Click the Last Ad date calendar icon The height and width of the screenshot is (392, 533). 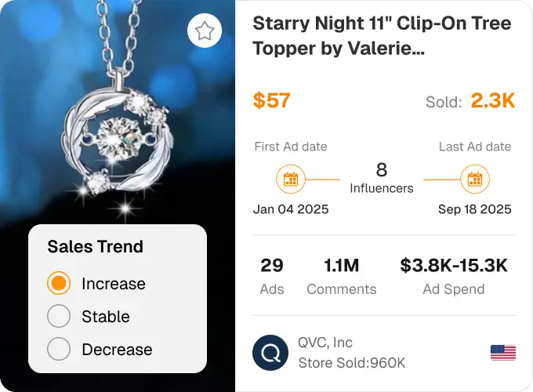click(x=474, y=180)
